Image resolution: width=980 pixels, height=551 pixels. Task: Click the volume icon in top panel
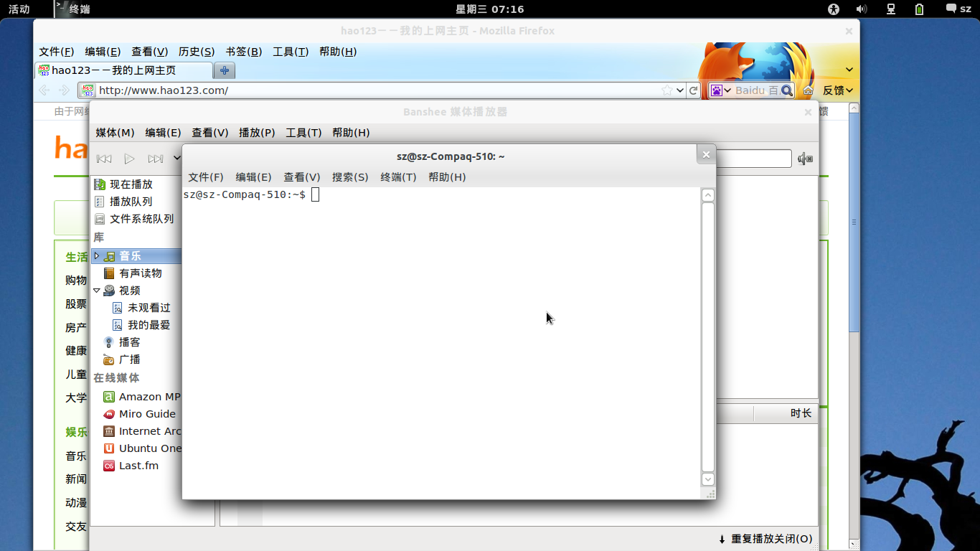coord(862,9)
